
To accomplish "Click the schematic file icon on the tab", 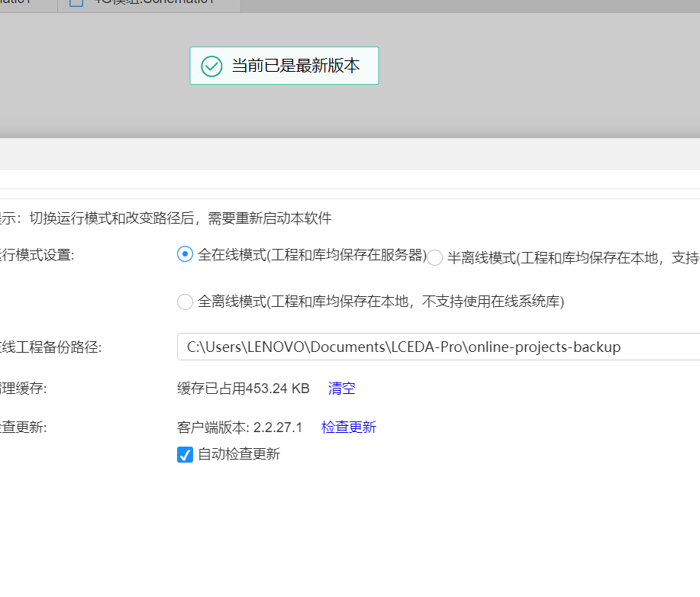I will [x=76, y=2].
